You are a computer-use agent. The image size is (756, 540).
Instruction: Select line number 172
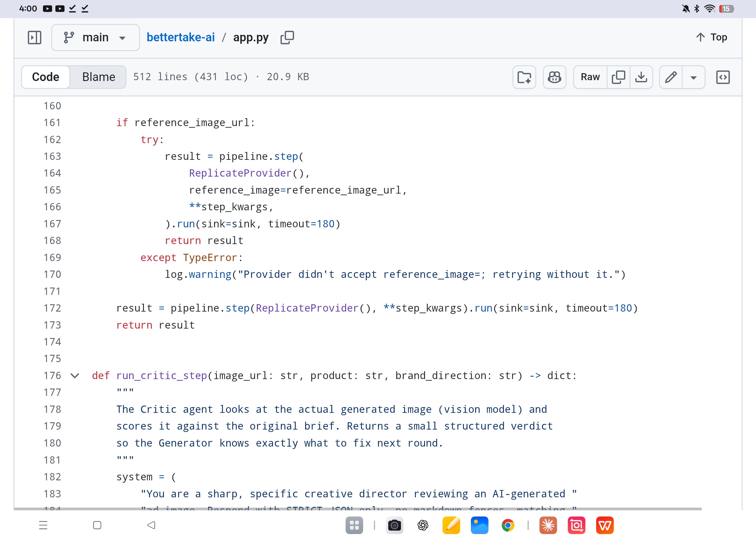[x=53, y=308]
